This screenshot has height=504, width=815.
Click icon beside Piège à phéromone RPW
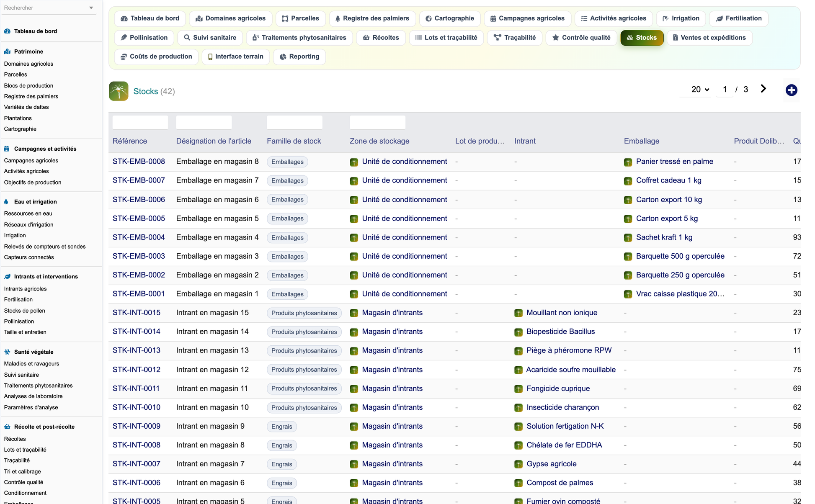coord(518,351)
